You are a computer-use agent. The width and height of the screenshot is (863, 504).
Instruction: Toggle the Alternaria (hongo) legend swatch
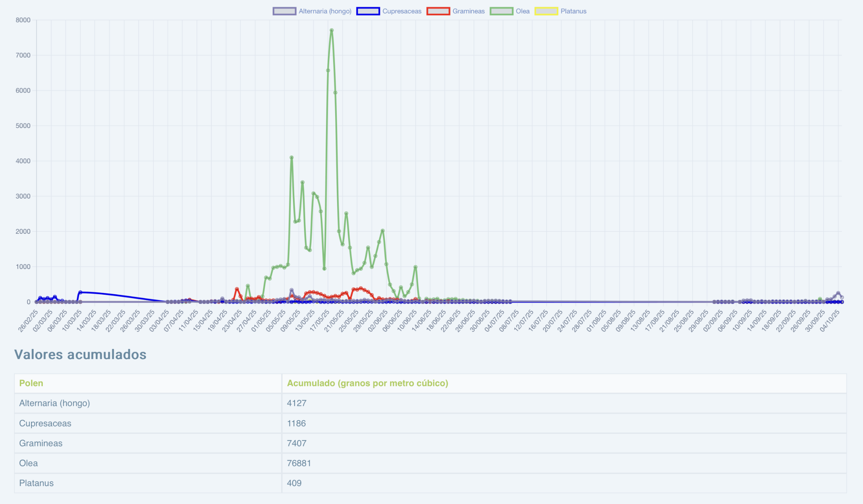point(284,11)
